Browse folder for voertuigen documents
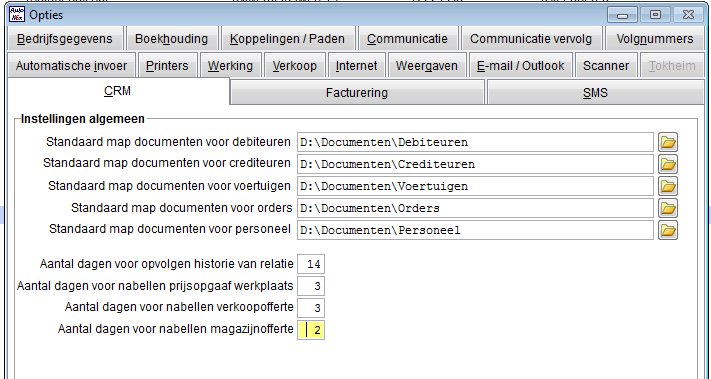Viewport: 711px width, 379px height. pyautogui.click(x=667, y=186)
